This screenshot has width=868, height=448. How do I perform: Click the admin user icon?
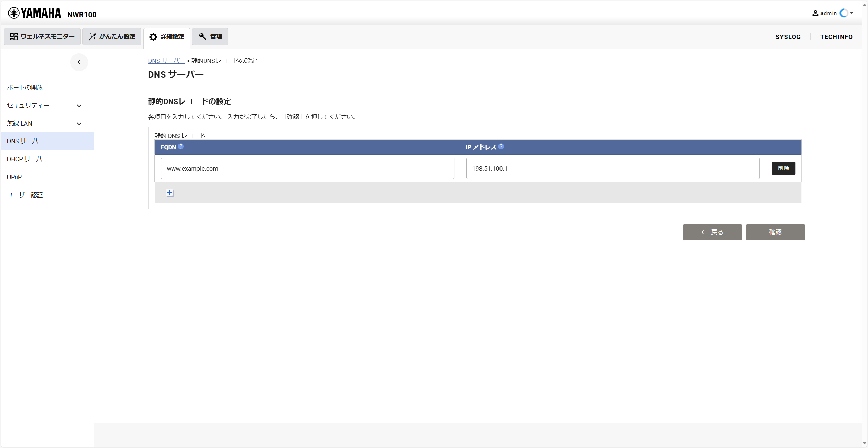tap(815, 13)
